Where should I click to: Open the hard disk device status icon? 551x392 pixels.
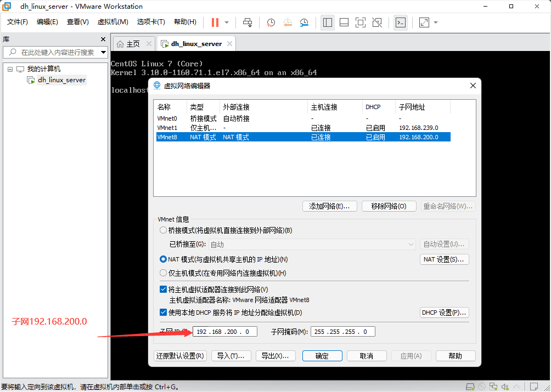[470, 387]
